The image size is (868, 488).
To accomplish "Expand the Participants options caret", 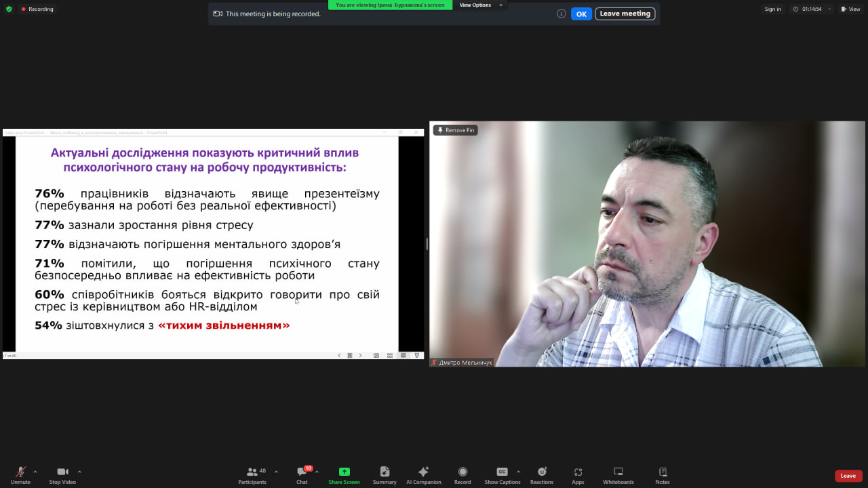I will coord(276,472).
